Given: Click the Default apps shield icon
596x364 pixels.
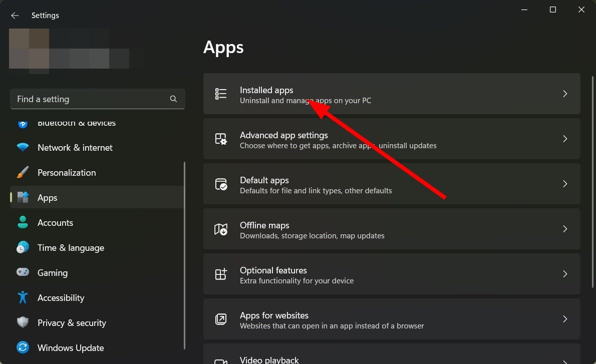Looking at the screenshot, I should 220,184.
